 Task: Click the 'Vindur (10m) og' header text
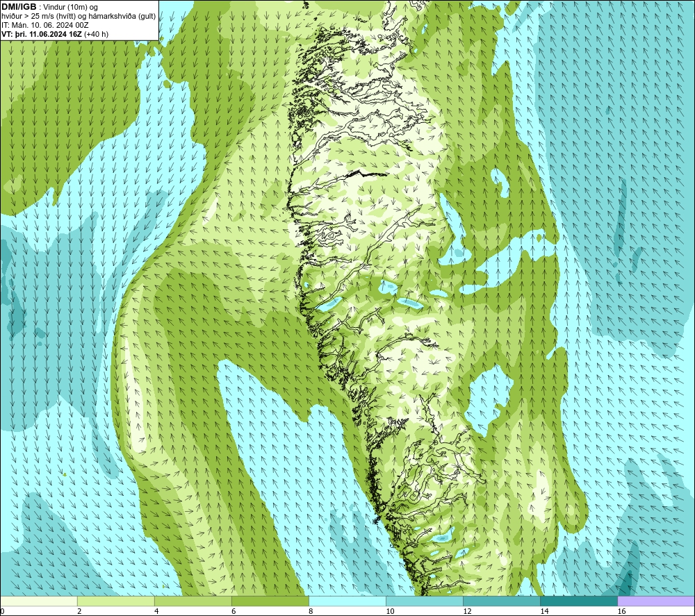(x=70, y=8)
